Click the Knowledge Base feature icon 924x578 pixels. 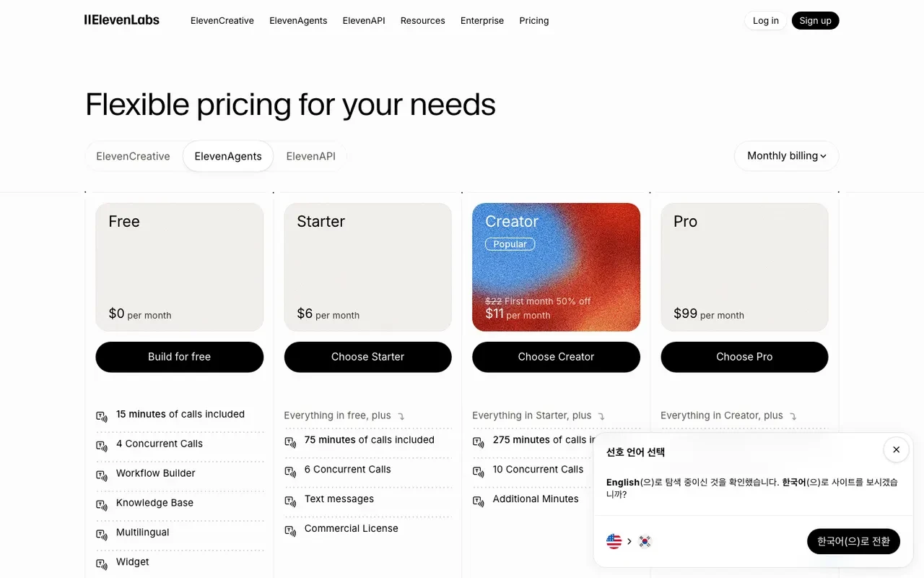click(102, 505)
